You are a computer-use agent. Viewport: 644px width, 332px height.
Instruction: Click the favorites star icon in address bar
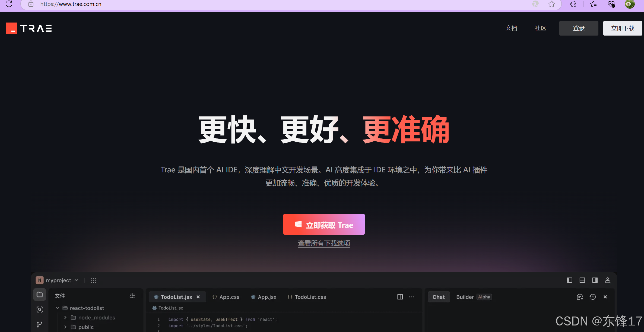pyautogui.click(x=551, y=4)
